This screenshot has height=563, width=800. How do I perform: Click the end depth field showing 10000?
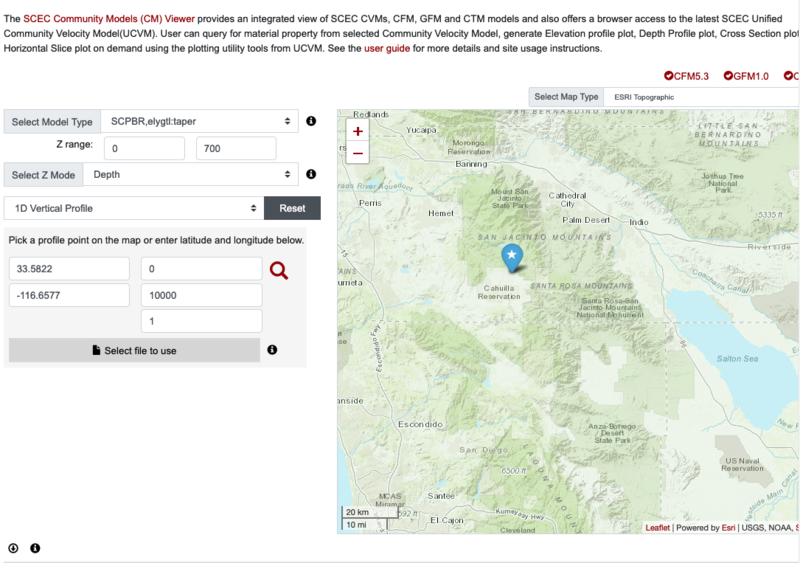[202, 296]
